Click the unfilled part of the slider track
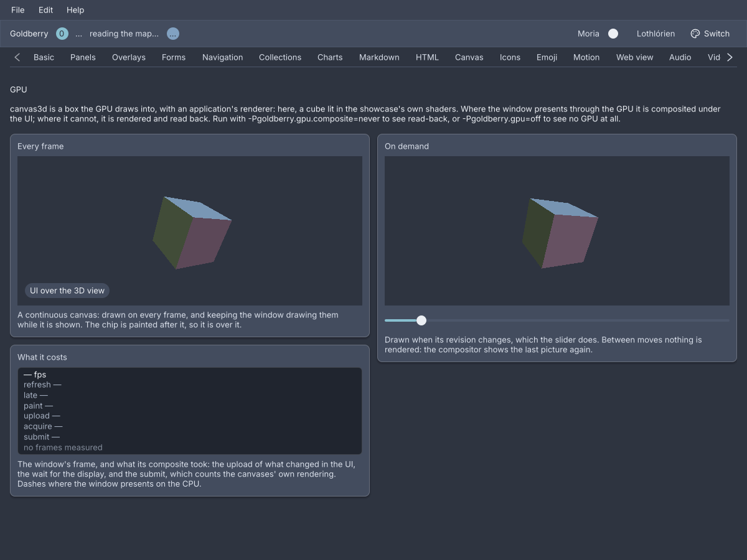The width and height of the screenshot is (747, 560). click(578, 320)
